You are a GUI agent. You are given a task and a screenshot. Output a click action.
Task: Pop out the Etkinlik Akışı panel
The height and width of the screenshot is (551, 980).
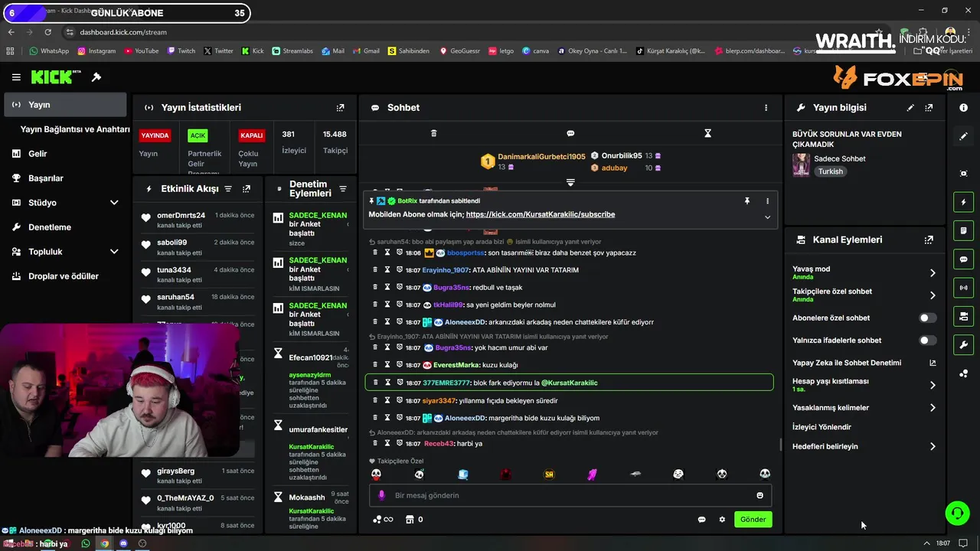pyautogui.click(x=247, y=189)
